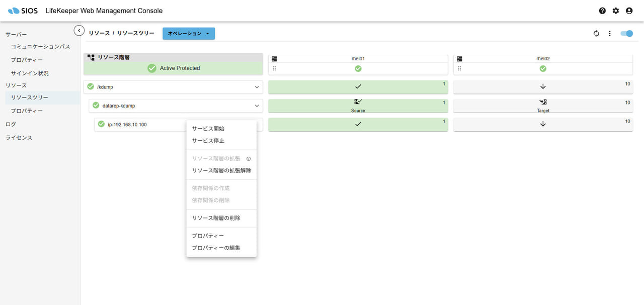Click the refresh icon
The image size is (644, 305).
click(x=596, y=34)
